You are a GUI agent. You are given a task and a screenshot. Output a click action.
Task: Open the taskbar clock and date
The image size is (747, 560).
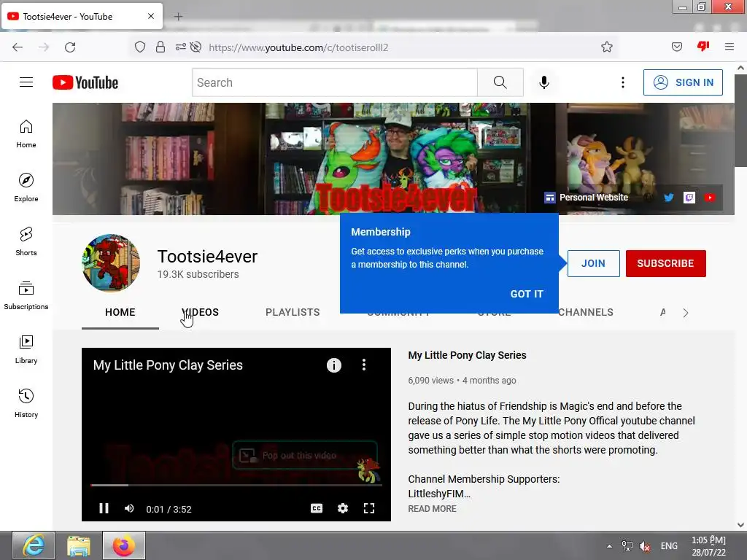coord(708,546)
